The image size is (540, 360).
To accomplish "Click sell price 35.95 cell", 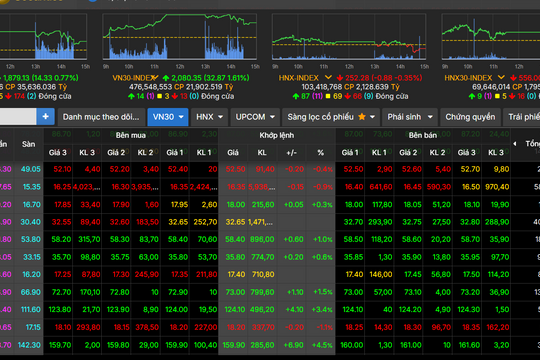I will 470,257.
